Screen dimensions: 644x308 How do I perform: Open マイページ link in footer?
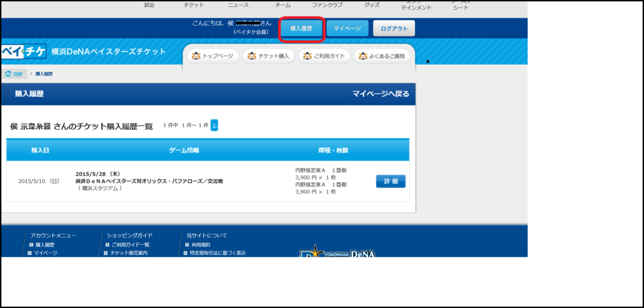pos(45,253)
